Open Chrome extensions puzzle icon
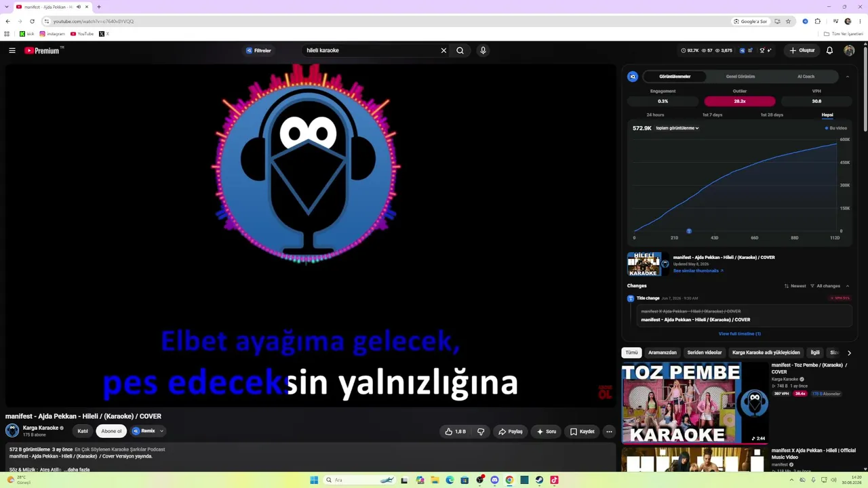This screenshot has height=488, width=868. point(817,21)
